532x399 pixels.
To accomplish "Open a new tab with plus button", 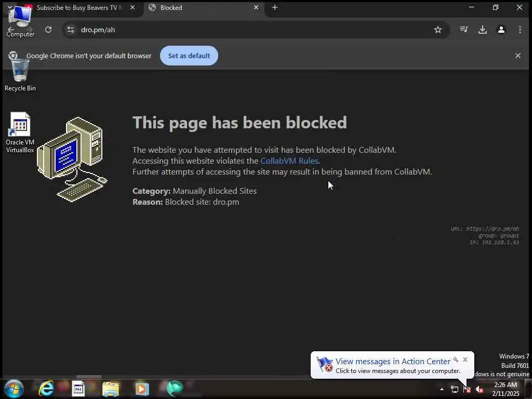I will point(274,7).
